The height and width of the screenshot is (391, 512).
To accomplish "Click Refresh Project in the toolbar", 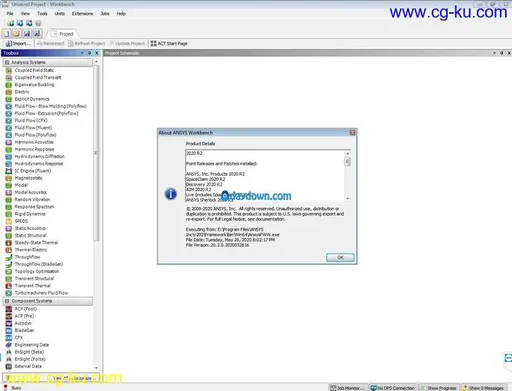I will tap(87, 43).
